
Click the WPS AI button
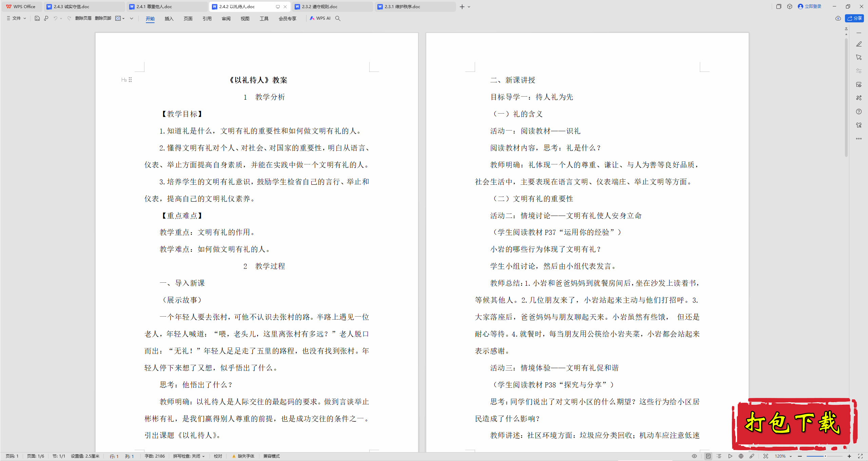pyautogui.click(x=320, y=18)
